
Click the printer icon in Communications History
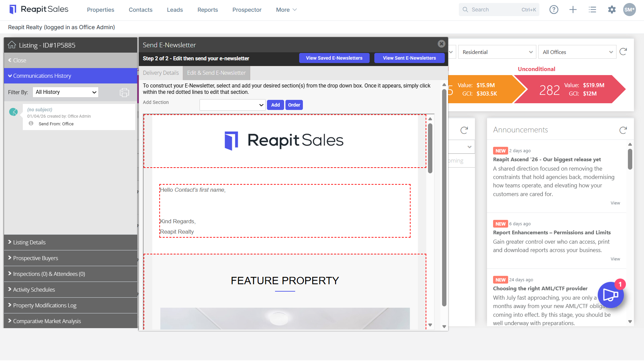pyautogui.click(x=124, y=93)
